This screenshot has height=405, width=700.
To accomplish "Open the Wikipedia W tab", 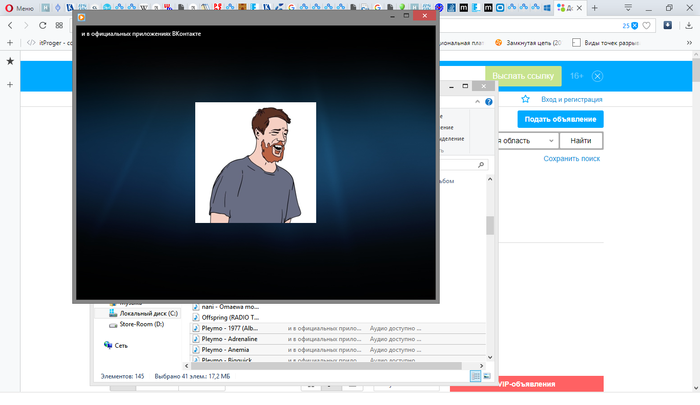I will coord(144,8).
